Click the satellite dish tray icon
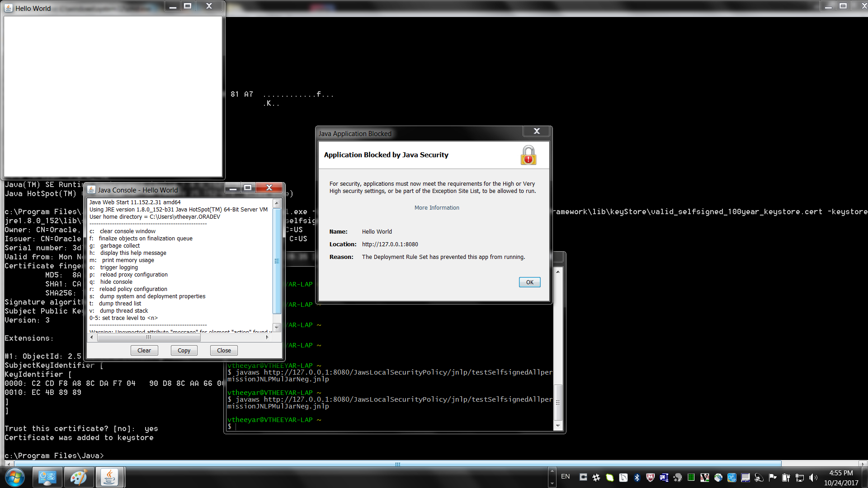 coord(759,478)
